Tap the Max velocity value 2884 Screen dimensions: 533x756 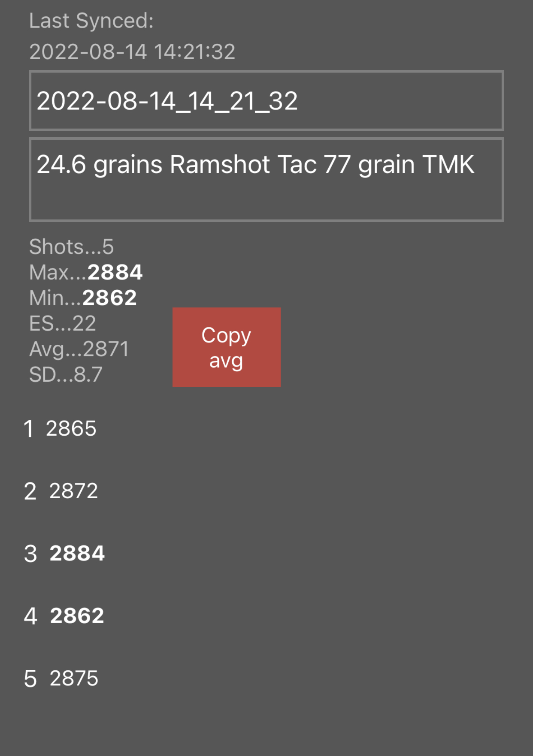[115, 272]
